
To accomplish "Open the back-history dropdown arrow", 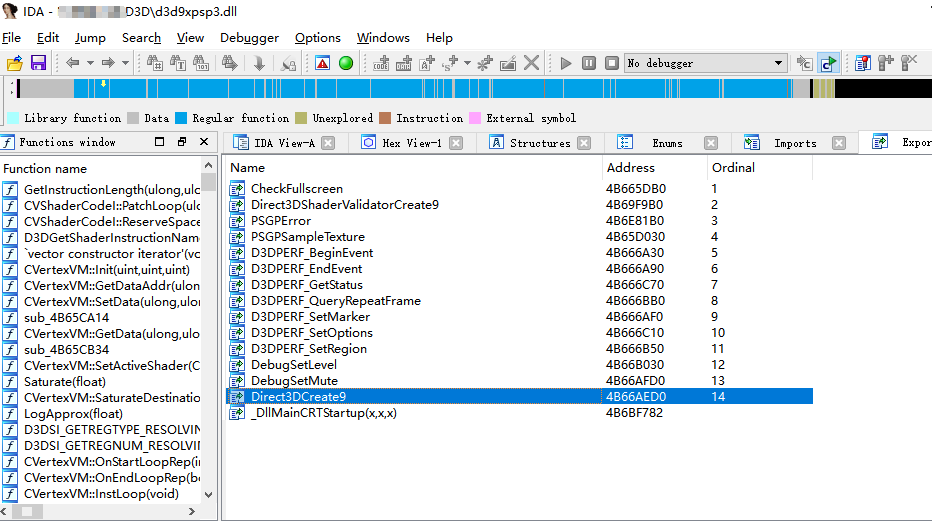I will tap(90, 63).
